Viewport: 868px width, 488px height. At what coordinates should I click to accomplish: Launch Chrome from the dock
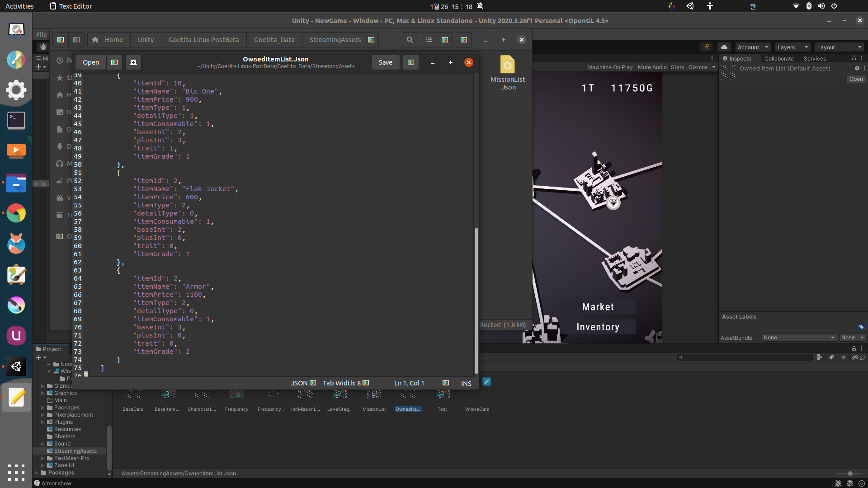(x=16, y=213)
